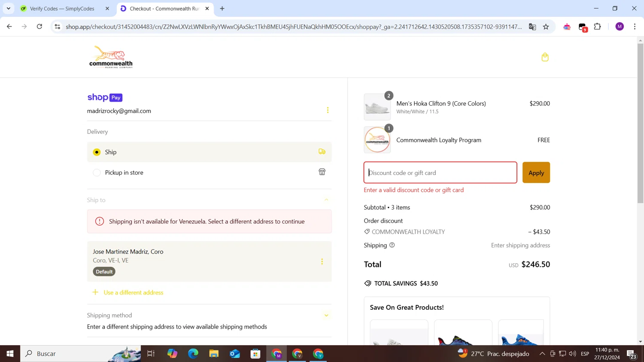644x362 pixels.
Task: Open Outlook from the taskbar
Action: click(235, 353)
